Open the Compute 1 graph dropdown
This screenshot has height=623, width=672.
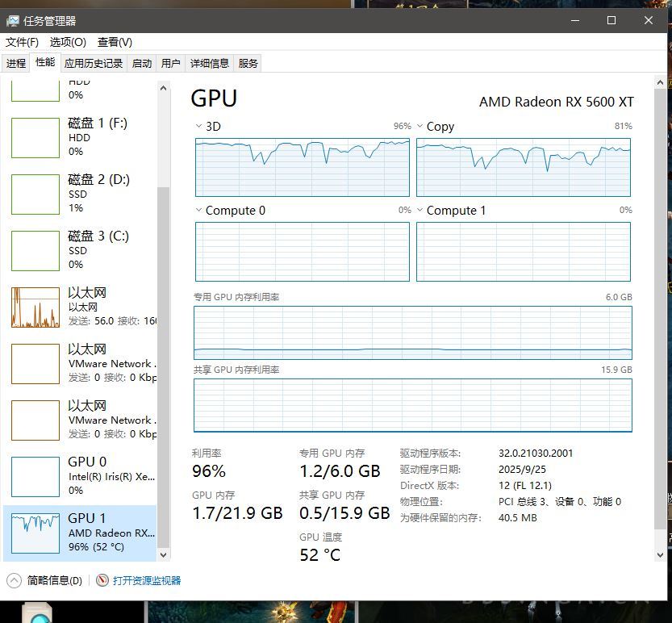pyautogui.click(x=420, y=211)
